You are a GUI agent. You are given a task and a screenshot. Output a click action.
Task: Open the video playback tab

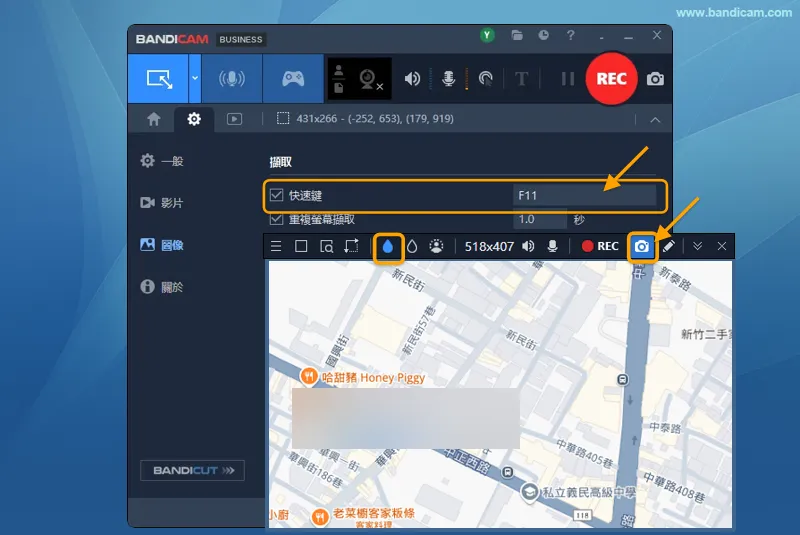pos(234,119)
